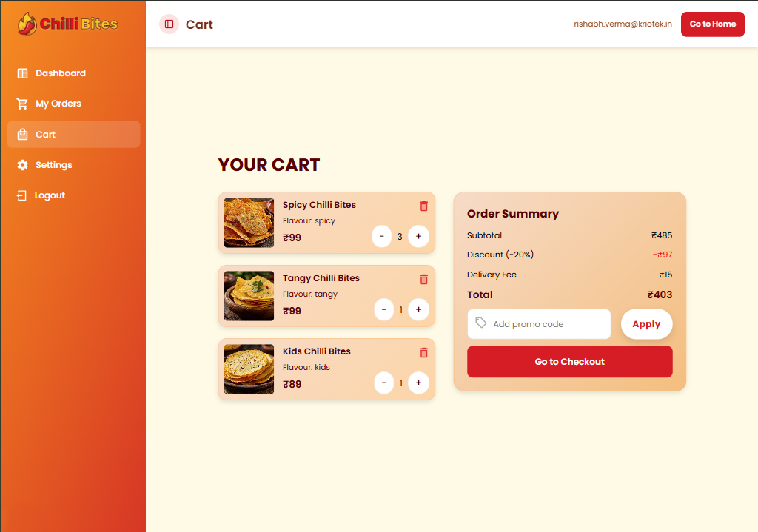Image resolution: width=758 pixels, height=532 pixels.
Task: Click trash icon for Kids Chilli Bites
Action: [x=423, y=353]
